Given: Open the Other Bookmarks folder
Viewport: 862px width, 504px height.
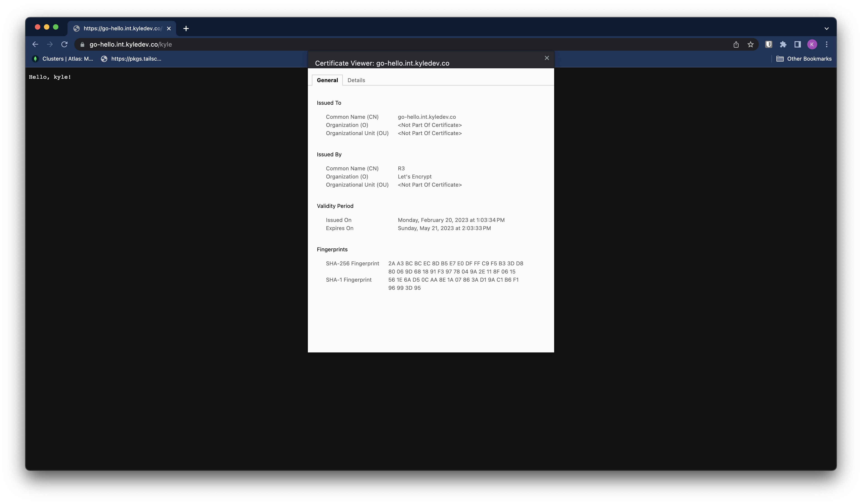Looking at the screenshot, I should pyautogui.click(x=804, y=59).
